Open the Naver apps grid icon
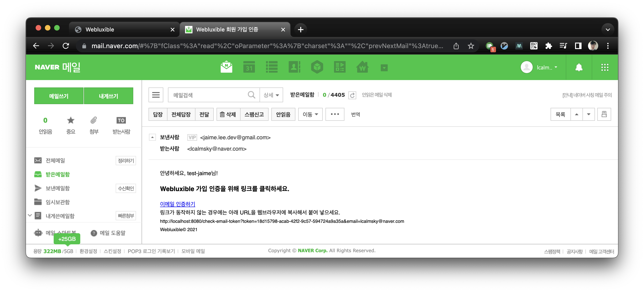 pos(604,67)
